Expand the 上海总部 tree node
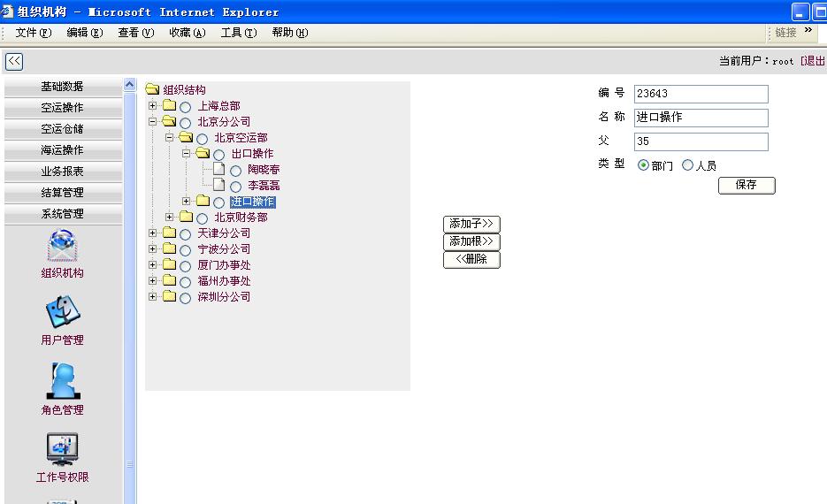 click(x=152, y=105)
